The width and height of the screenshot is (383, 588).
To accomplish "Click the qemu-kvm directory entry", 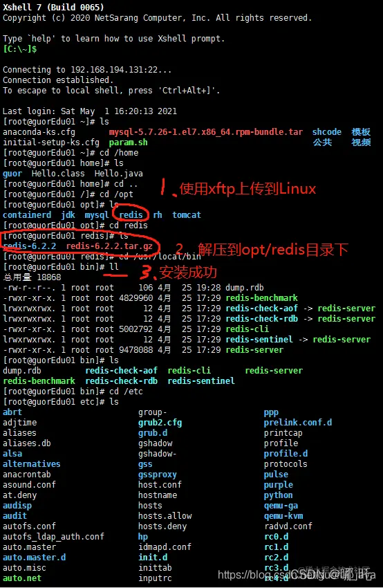I will coord(283,516).
